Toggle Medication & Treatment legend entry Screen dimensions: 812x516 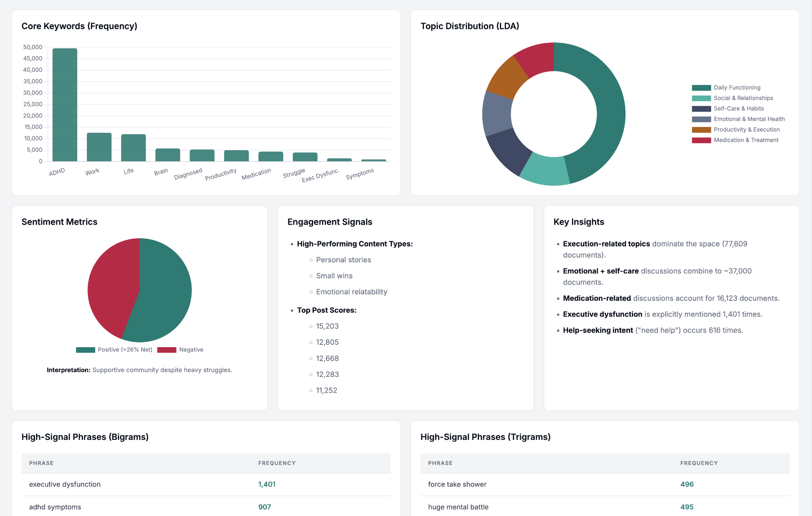click(x=735, y=140)
